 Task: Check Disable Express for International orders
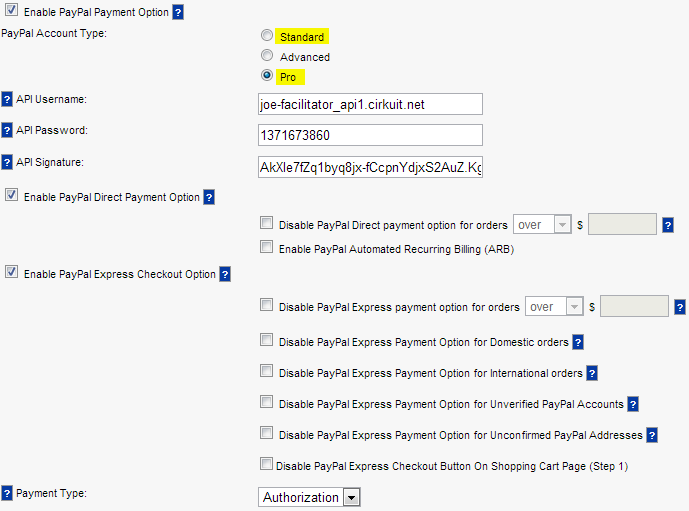(x=266, y=370)
